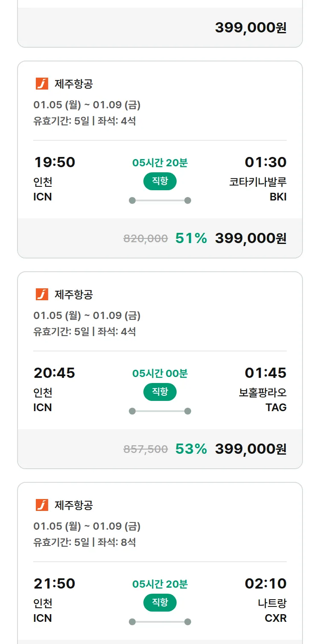Image resolution: width=320 pixels, height=644 pixels.
Task: Tap the 직항 badge on the TAG flight
Action: point(160,392)
